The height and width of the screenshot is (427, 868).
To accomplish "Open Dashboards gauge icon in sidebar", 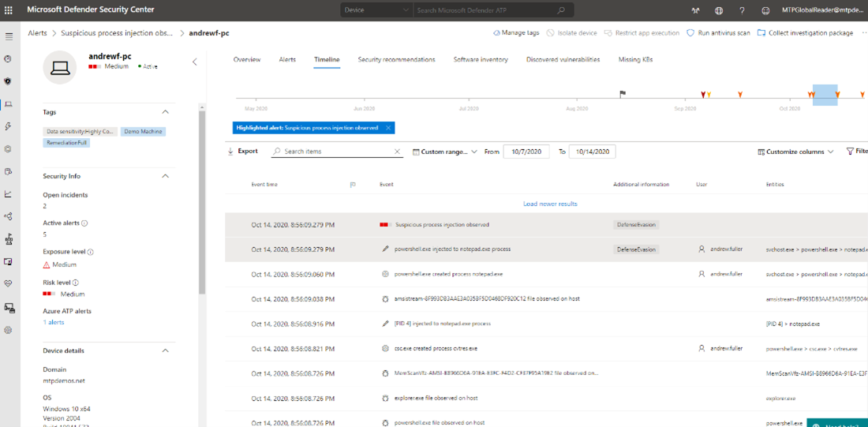I will tap(9, 58).
